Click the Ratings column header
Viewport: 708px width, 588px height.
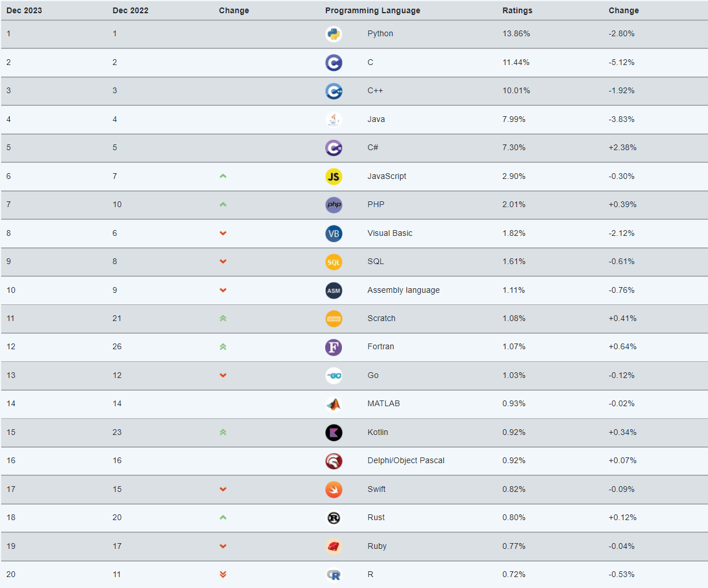click(517, 10)
